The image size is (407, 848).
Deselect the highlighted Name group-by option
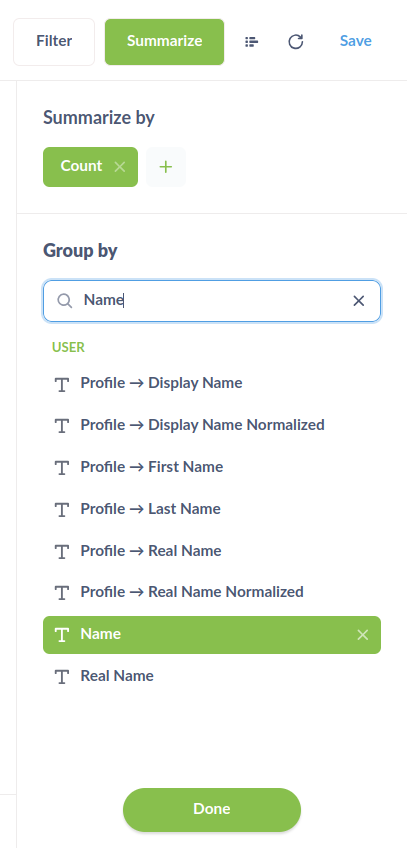212,635
